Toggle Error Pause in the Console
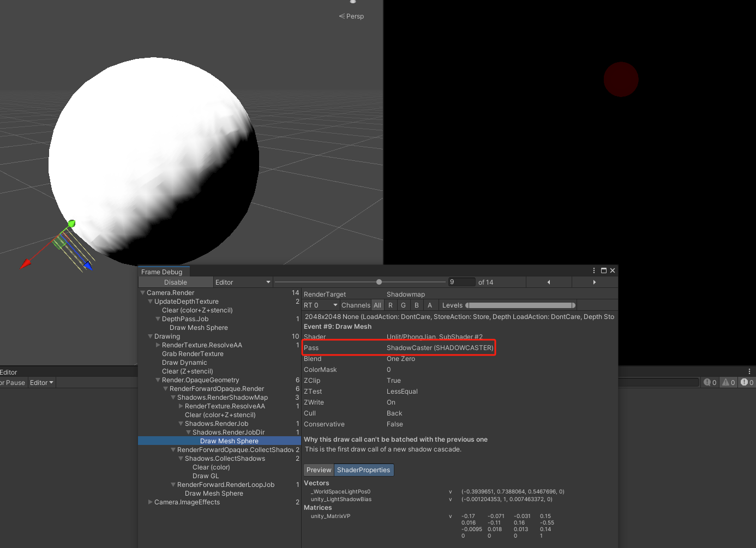 coord(13,383)
